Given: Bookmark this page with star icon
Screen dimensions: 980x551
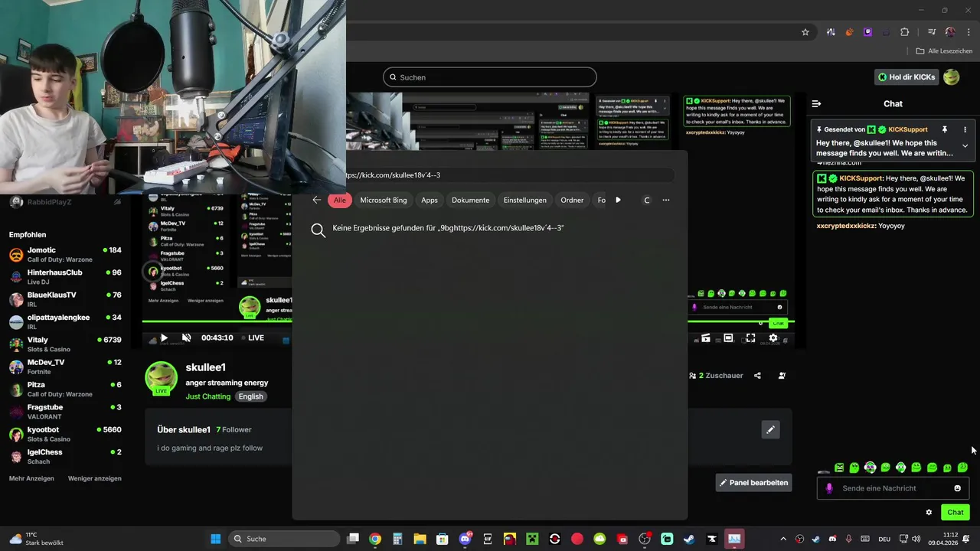Looking at the screenshot, I should tap(805, 32).
